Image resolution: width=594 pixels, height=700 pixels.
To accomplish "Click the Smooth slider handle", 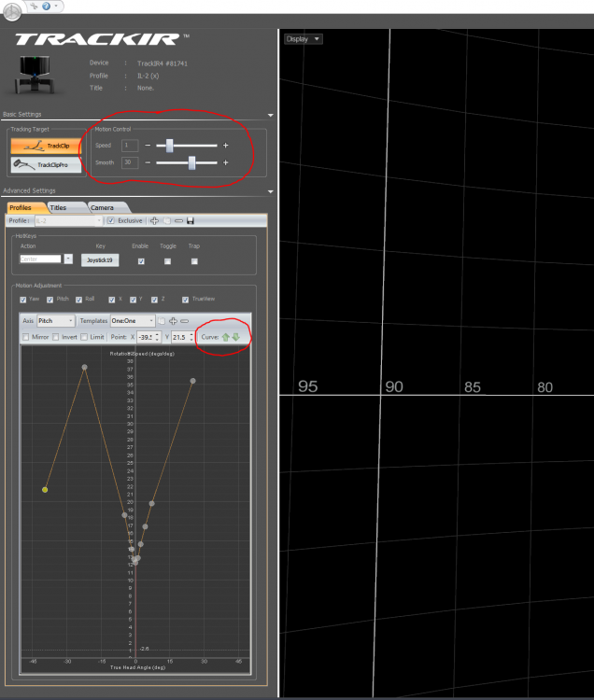I will click(x=191, y=162).
